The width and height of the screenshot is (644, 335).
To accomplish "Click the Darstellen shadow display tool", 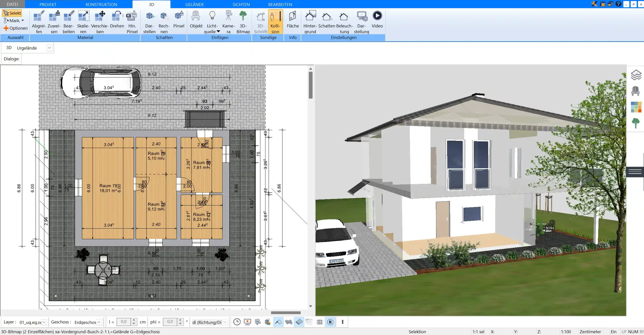I will pyautogui.click(x=149, y=22).
